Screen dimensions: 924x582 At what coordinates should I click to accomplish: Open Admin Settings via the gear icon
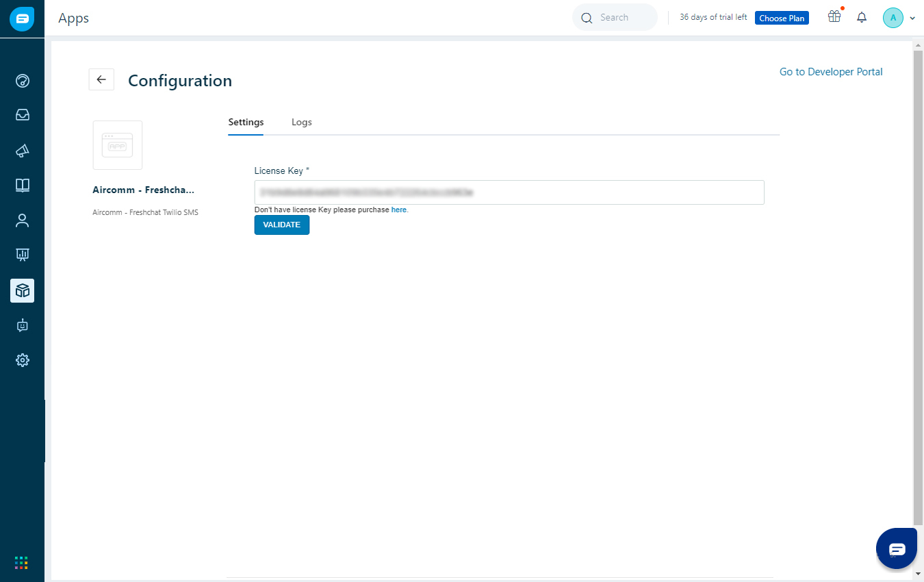point(22,359)
